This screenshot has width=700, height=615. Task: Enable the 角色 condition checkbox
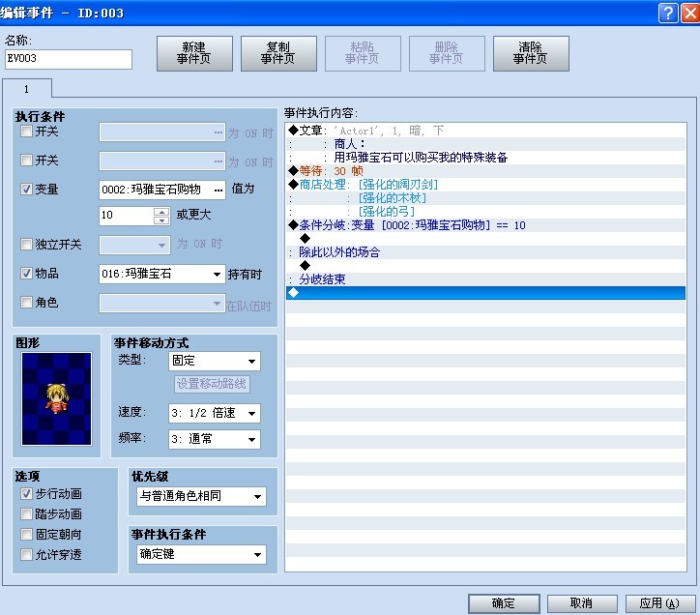point(26,303)
